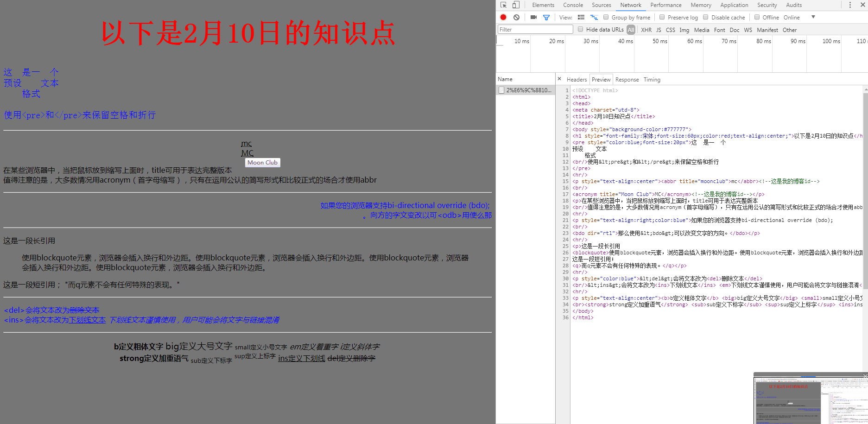Click 'strong定义加重语气' text on page

(x=154, y=358)
